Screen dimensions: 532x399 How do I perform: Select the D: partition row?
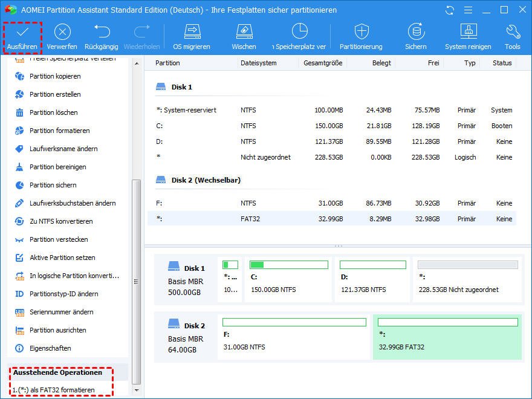(332, 141)
